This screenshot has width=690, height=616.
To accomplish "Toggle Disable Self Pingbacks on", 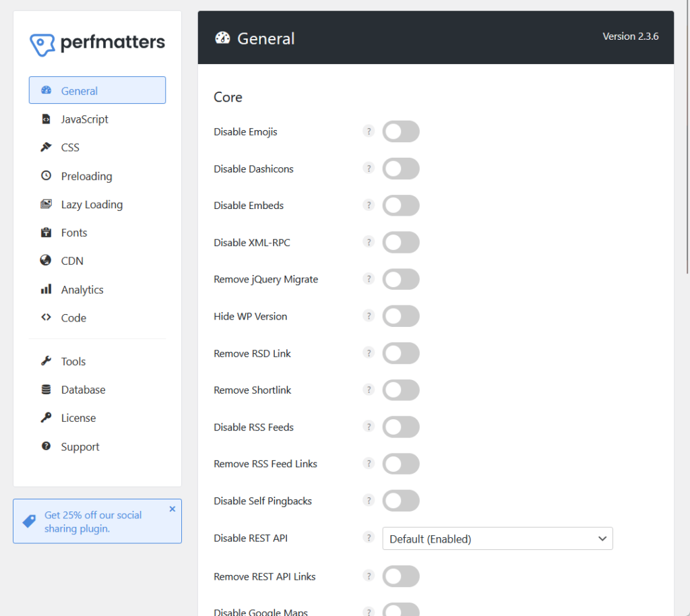I will (x=401, y=501).
